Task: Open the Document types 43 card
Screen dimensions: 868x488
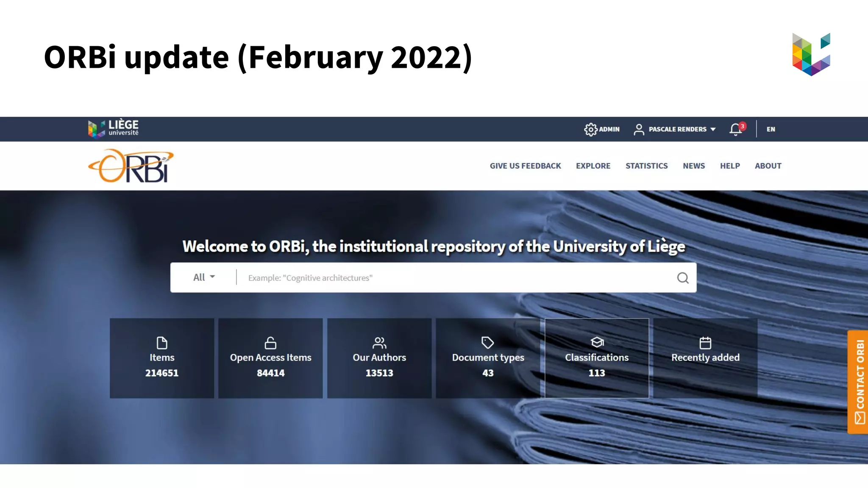Action: pos(488,358)
